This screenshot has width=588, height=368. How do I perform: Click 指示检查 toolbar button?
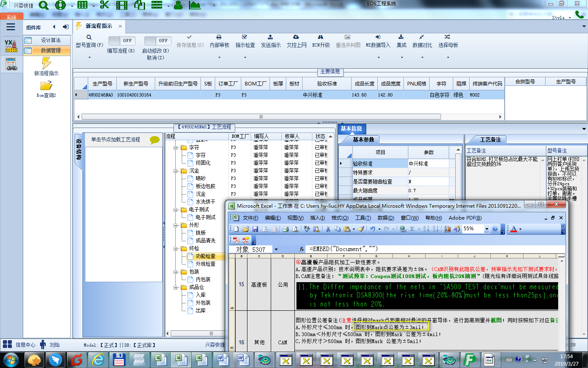(x=245, y=41)
